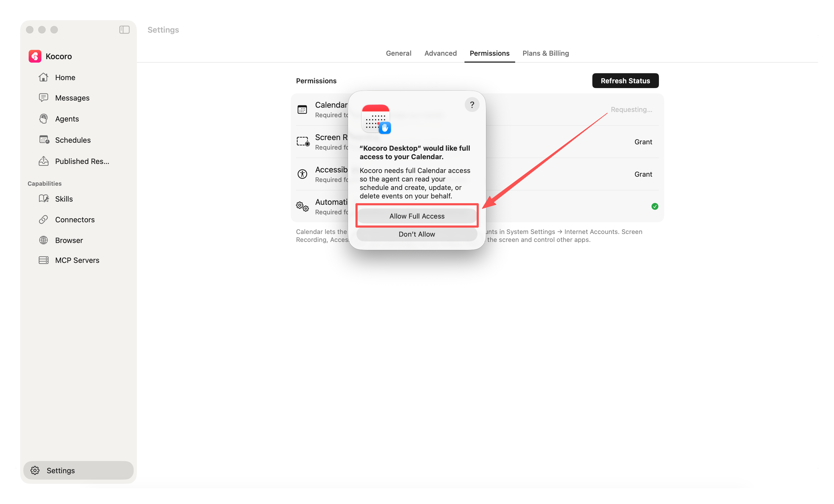The height and width of the screenshot is (504, 834).
Task: Open MCP Servers in the sidebar
Action: tap(78, 260)
